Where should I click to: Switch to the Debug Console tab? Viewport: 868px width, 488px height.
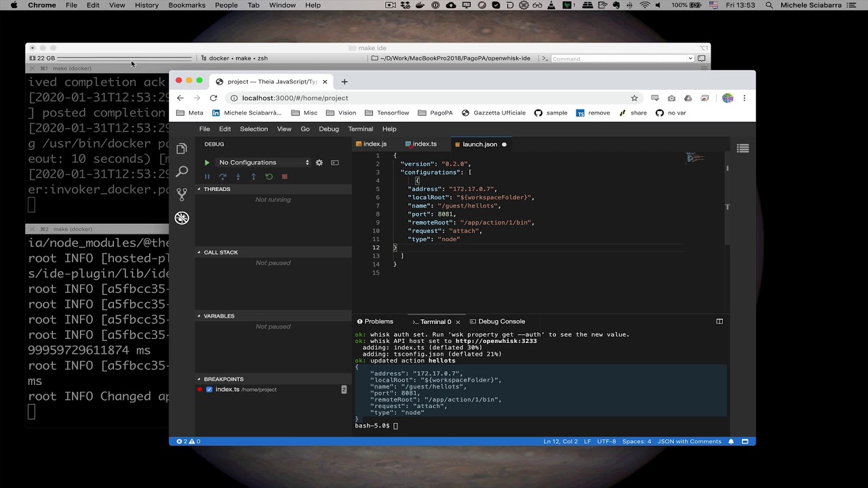click(x=498, y=322)
